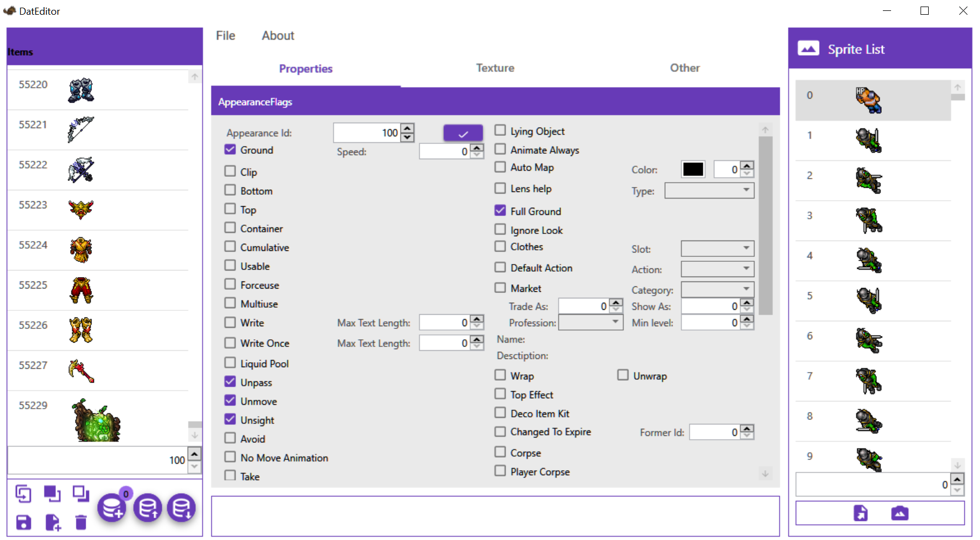This screenshot has height=540, width=980.
Task: Switch to the Texture tab
Action: pyautogui.click(x=495, y=68)
